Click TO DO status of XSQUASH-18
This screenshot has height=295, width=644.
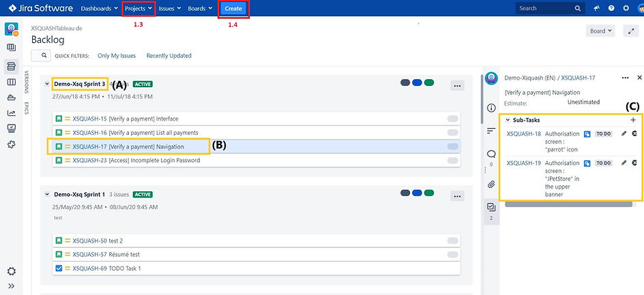coord(603,134)
